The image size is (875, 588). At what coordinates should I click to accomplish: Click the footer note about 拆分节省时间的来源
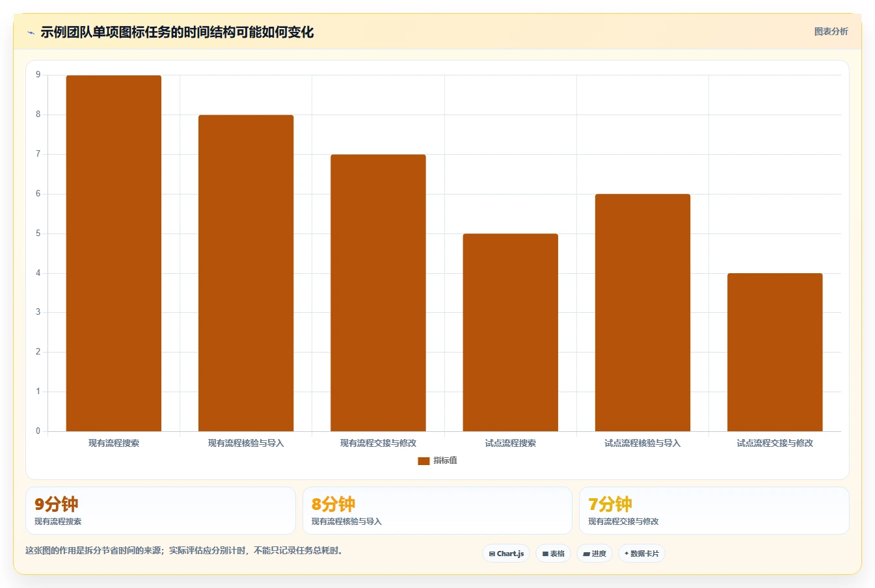[x=184, y=550]
